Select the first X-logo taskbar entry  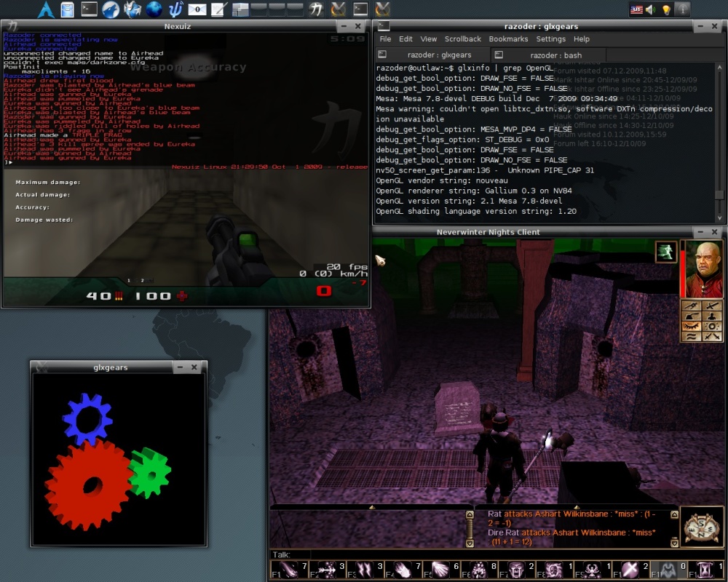tap(339, 9)
